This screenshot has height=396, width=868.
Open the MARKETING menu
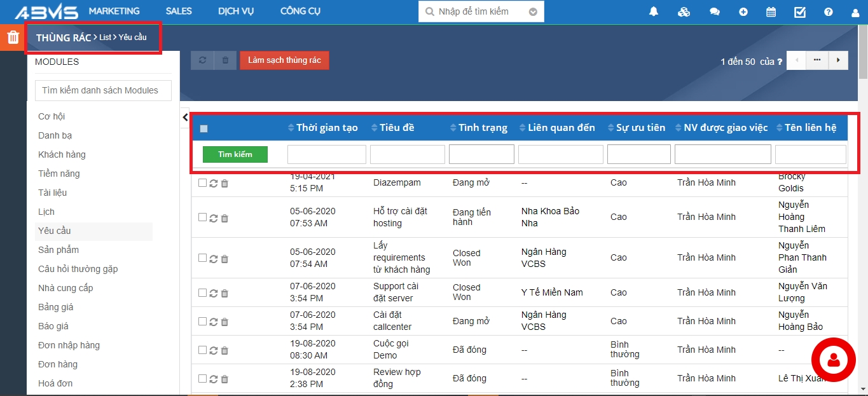click(114, 11)
